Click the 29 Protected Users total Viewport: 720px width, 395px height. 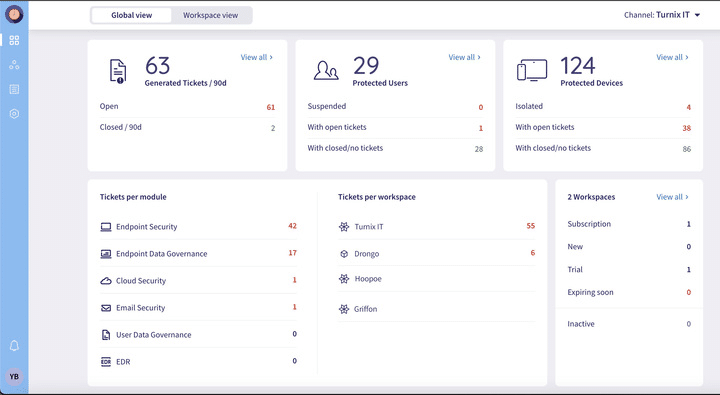click(x=366, y=66)
